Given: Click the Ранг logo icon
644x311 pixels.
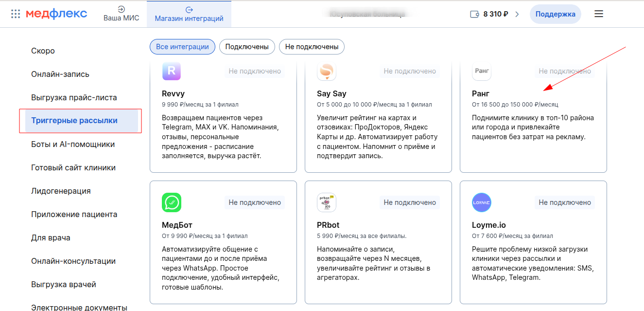Looking at the screenshot, I should (482, 71).
